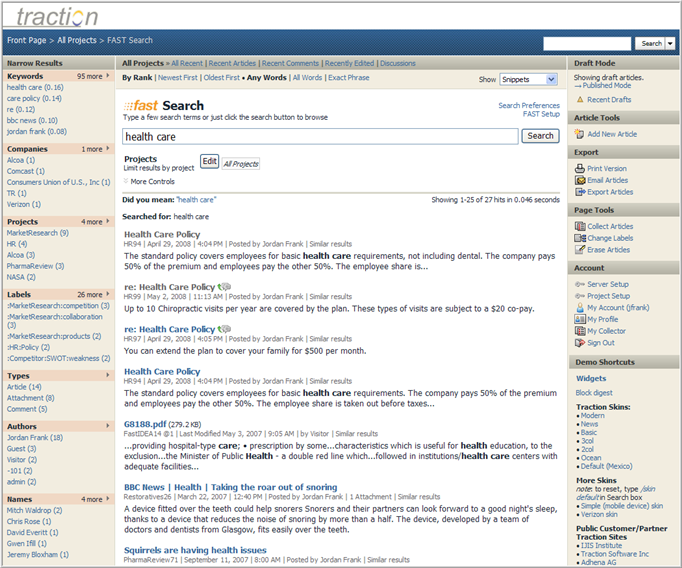Screen dimensions: 682x568
Task: Click the Print Version printer icon
Action: (x=580, y=169)
